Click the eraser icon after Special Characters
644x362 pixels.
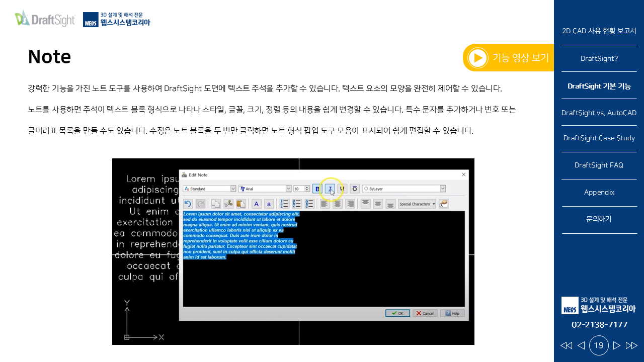(443, 204)
